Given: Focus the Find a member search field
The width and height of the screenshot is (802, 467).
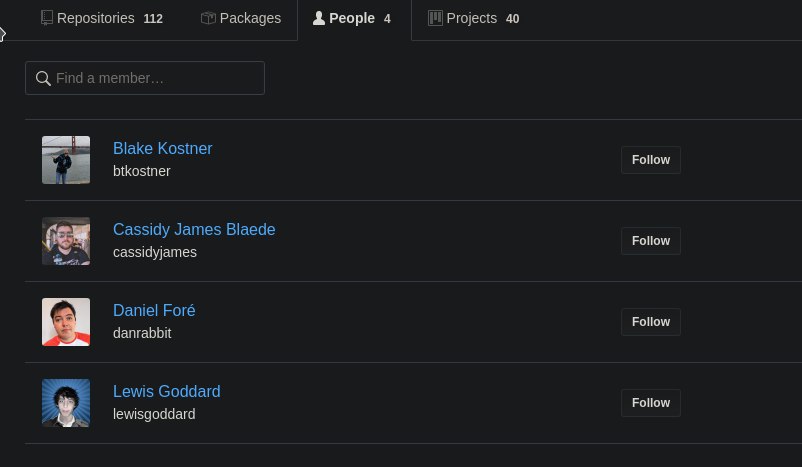Looking at the screenshot, I should 145,78.
